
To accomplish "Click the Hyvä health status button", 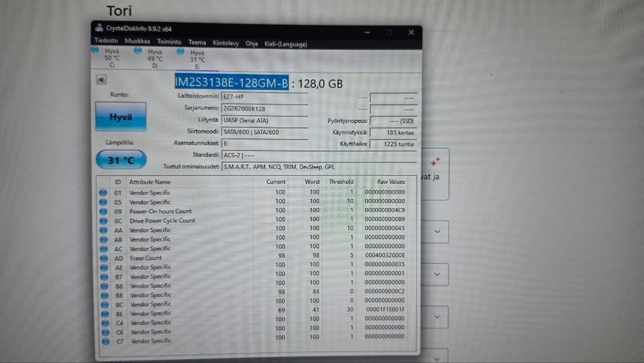I will (x=121, y=117).
